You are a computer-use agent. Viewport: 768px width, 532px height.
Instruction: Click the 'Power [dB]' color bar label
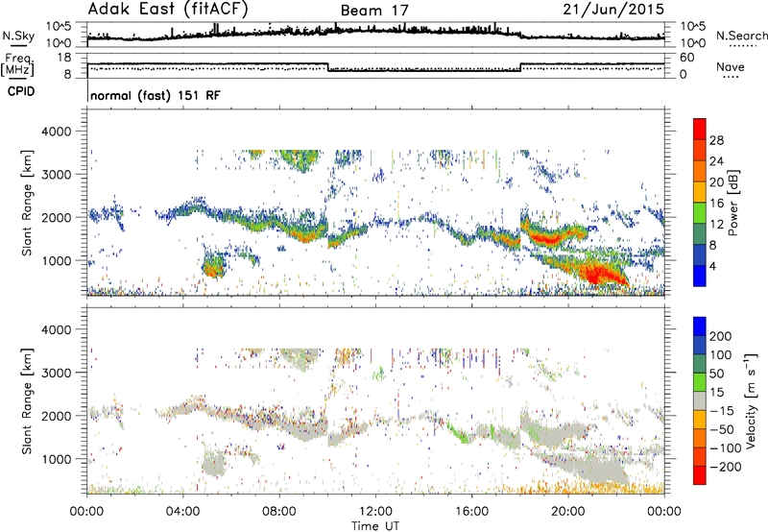[733, 203]
